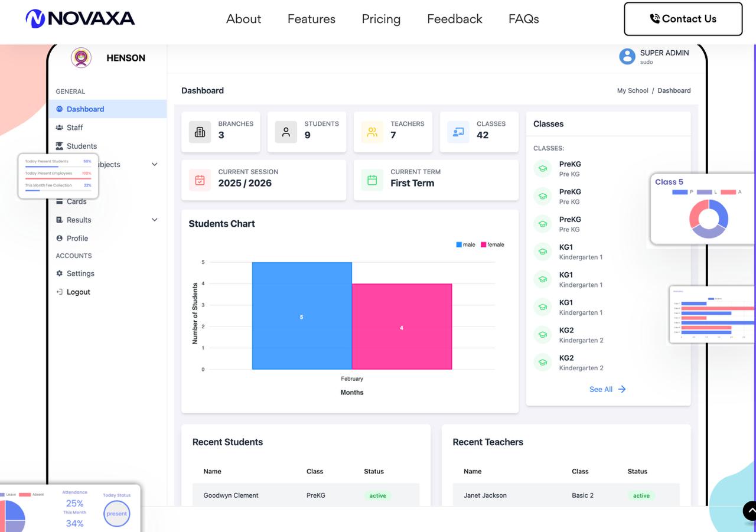This screenshot has height=532, width=756.
Task: Expand the Results submenu chevron
Action: click(x=155, y=220)
